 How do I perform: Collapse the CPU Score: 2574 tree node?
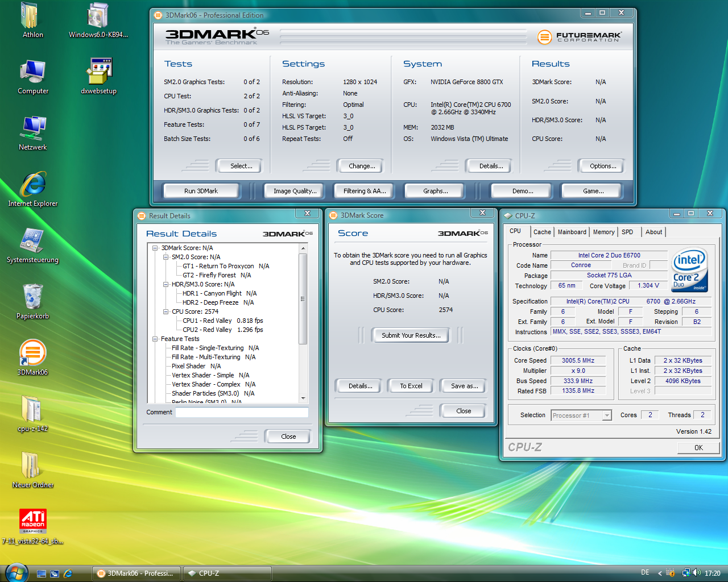(x=166, y=311)
